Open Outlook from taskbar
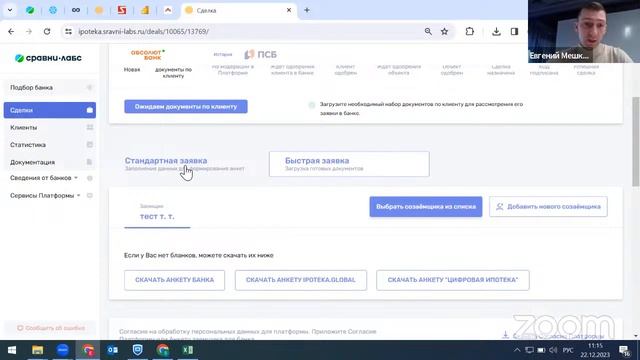Image resolution: width=640 pixels, height=360 pixels. tap(113, 350)
